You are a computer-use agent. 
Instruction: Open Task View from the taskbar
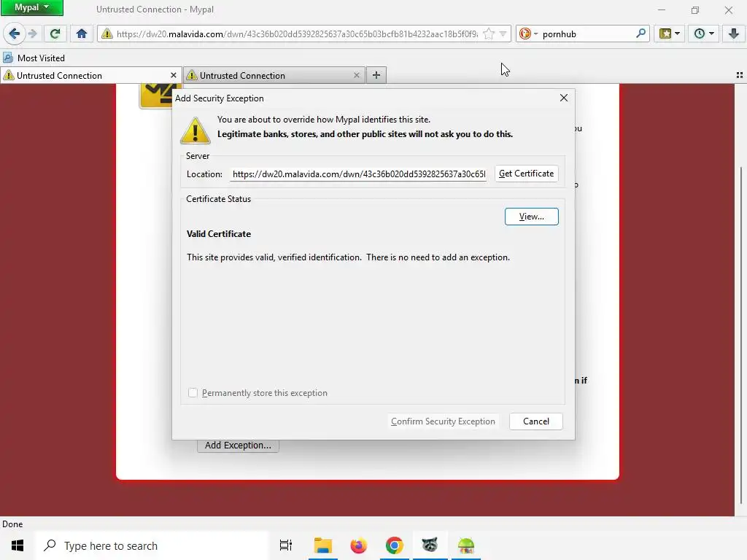[286, 545]
